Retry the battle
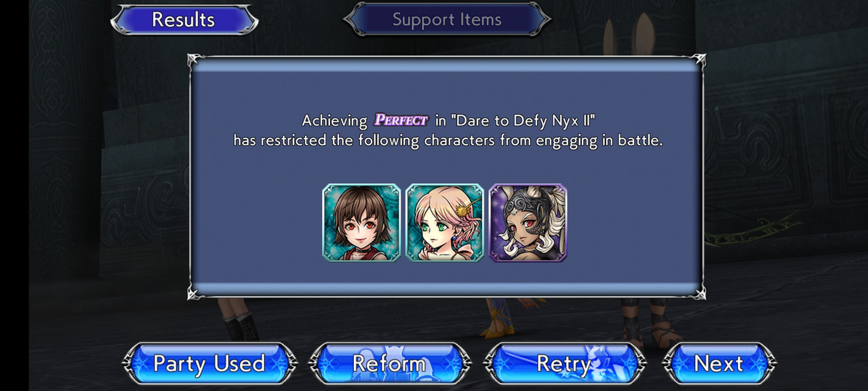Viewport: 868px width, 391px height. pyautogui.click(x=564, y=364)
